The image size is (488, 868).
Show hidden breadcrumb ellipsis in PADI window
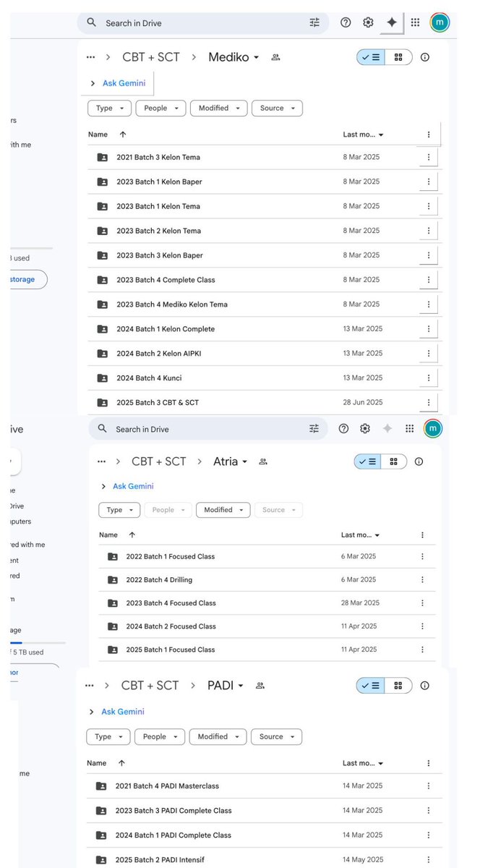[x=89, y=686]
